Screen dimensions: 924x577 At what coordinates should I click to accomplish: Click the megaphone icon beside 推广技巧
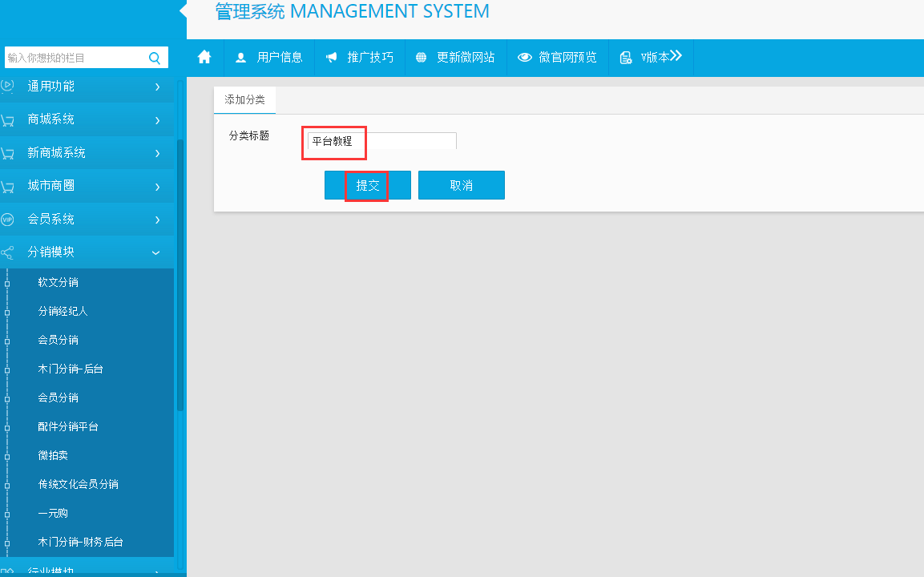332,57
